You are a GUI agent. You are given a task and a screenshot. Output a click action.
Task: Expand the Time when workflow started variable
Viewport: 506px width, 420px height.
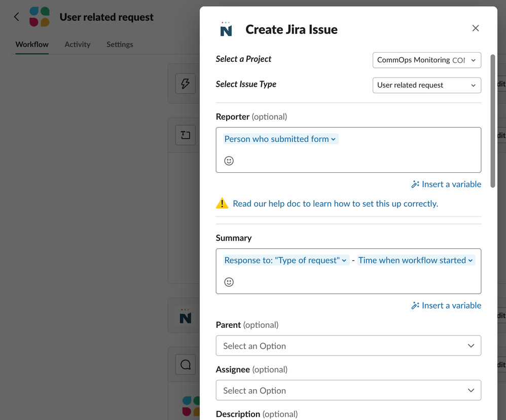pyautogui.click(x=416, y=260)
